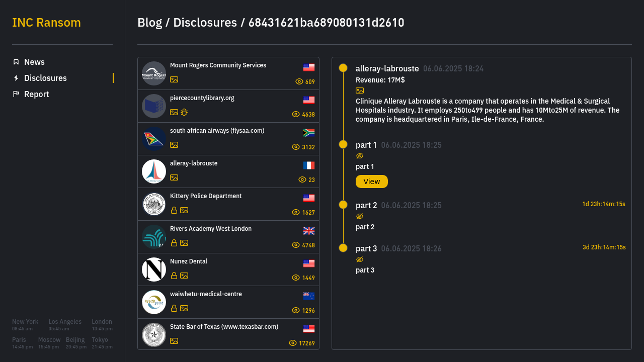644x362 pixels.
Task: Click the timeline marker beside part 1
Action: pos(343,144)
